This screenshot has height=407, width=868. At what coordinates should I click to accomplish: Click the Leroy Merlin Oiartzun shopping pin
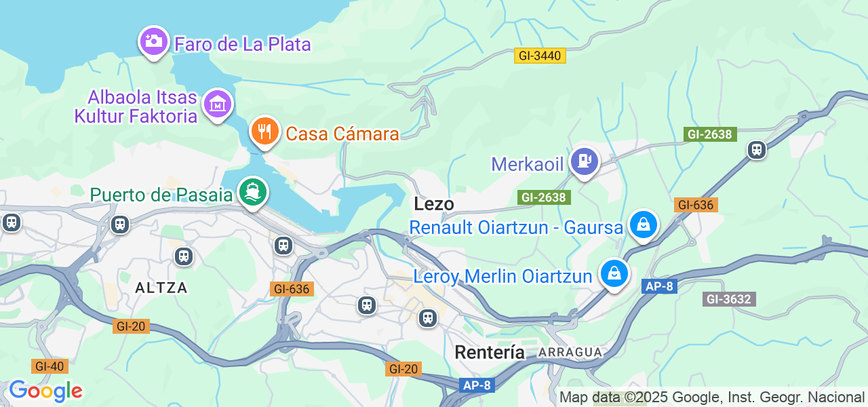pyautogui.click(x=614, y=273)
